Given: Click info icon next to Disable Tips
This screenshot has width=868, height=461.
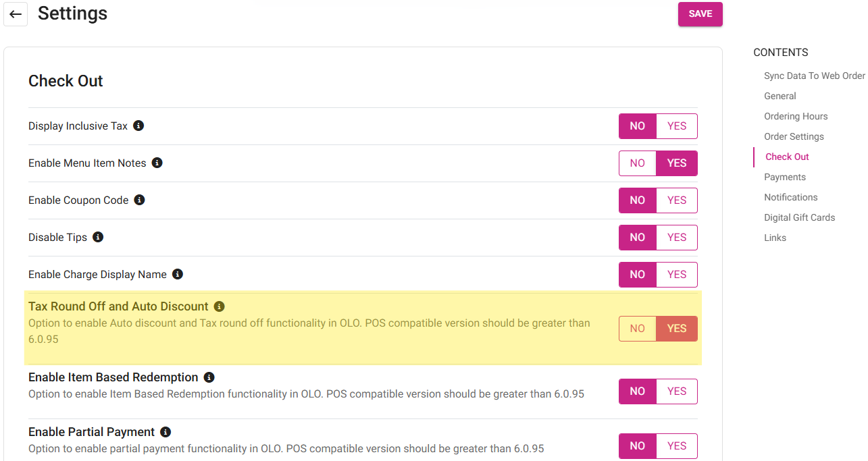Looking at the screenshot, I should (x=98, y=237).
